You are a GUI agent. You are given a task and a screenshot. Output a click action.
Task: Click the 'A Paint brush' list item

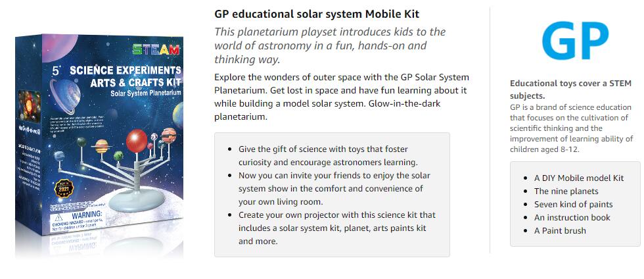(x=559, y=230)
